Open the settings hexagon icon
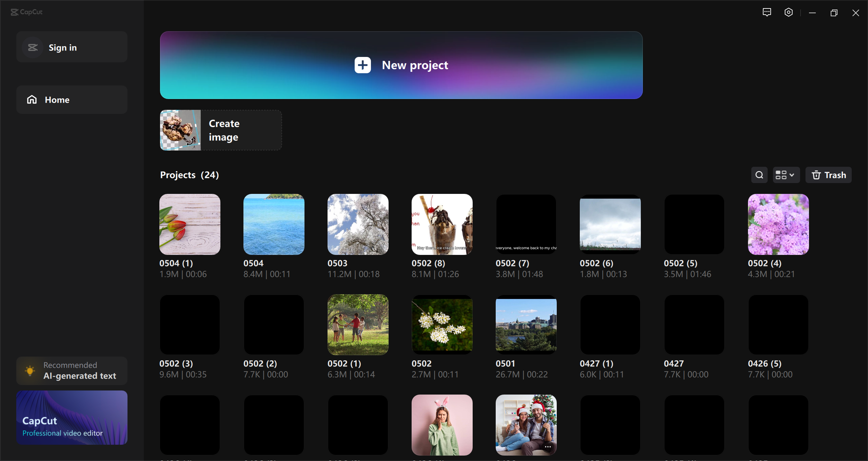The height and width of the screenshot is (461, 868). [788, 13]
